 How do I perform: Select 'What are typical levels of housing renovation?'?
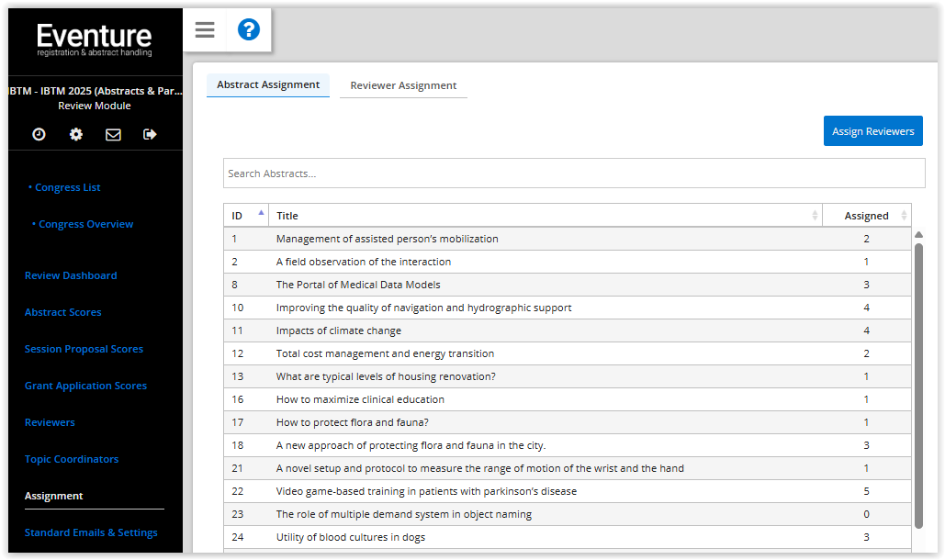[x=568, y=376]
